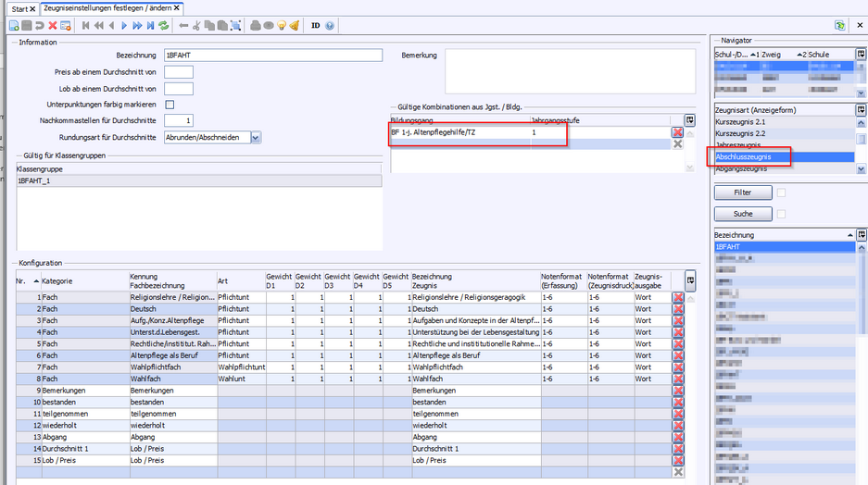Viewport: 868px width, 485px height.
Task: Jump to first record with navigation icon
Action: click(86, 26)
